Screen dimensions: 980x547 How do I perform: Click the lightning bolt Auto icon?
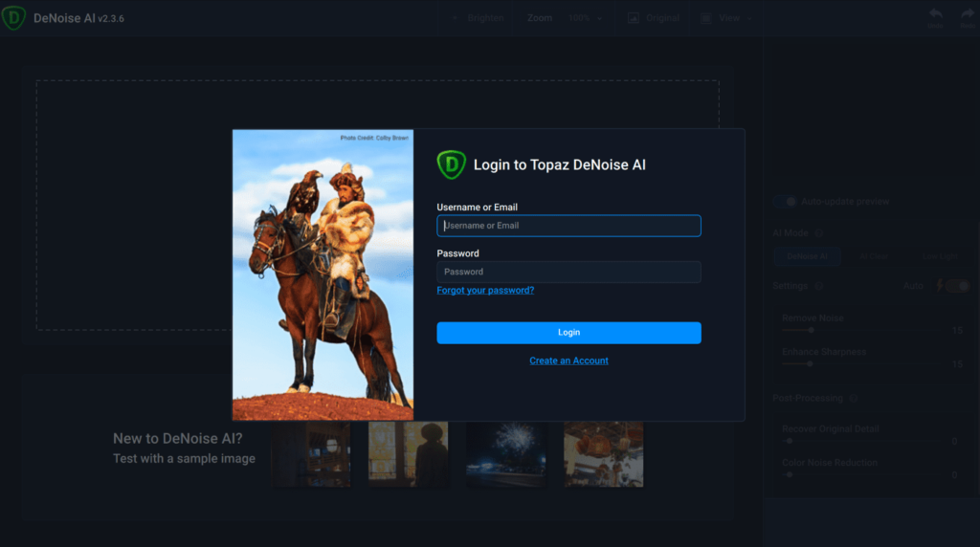(x=940, y=286)
